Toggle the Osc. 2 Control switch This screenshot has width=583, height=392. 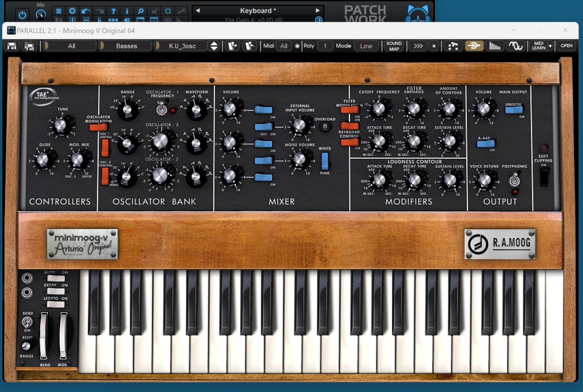point(105,148)
